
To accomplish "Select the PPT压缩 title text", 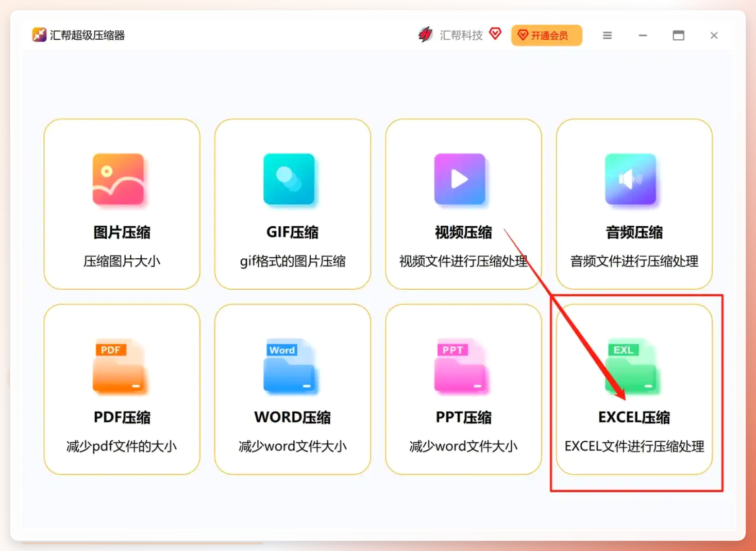I will [x=463, y=418].
